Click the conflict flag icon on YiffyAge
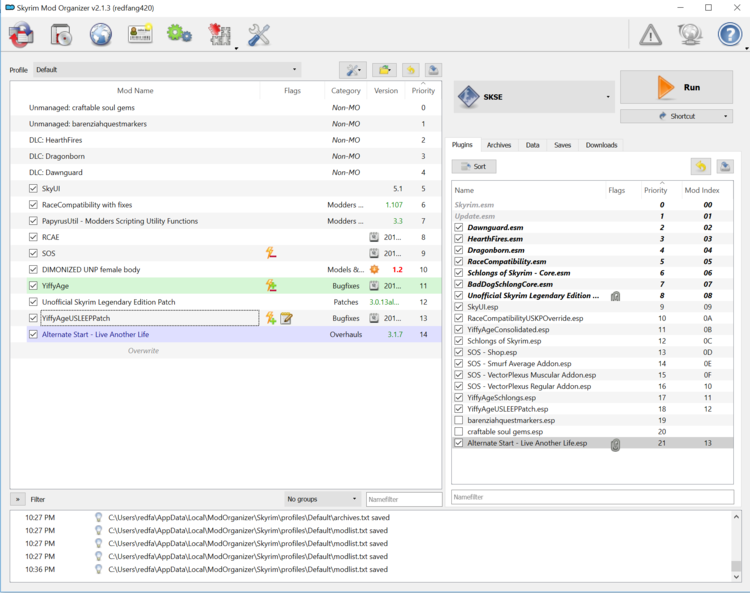This screenshot has width=750, height=593. pos(271,286)
